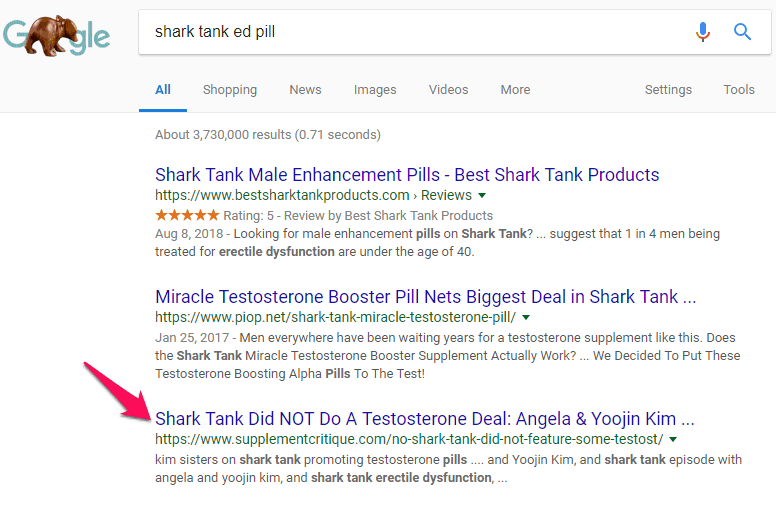The image size is (776, 510).
Task: Open the Images tab
Action: [x=375, y=90]
